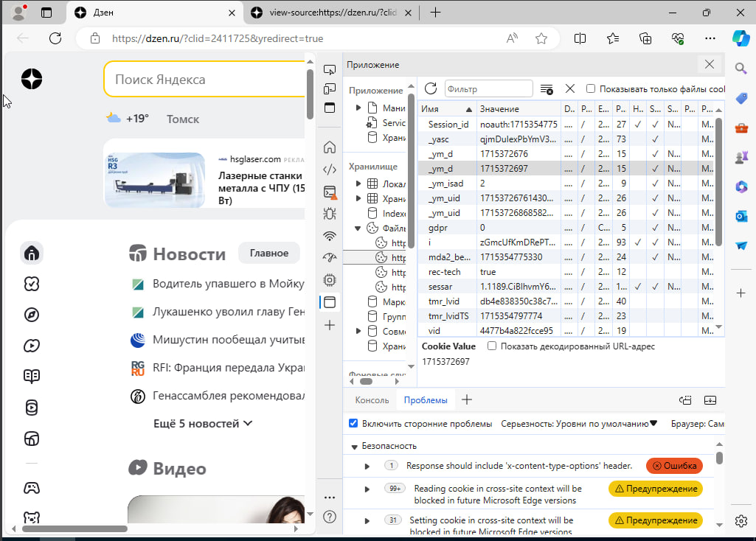Expand Ещё 5 новостей list
This screenshot has width=756, height=541.
[x=203, y=424]
